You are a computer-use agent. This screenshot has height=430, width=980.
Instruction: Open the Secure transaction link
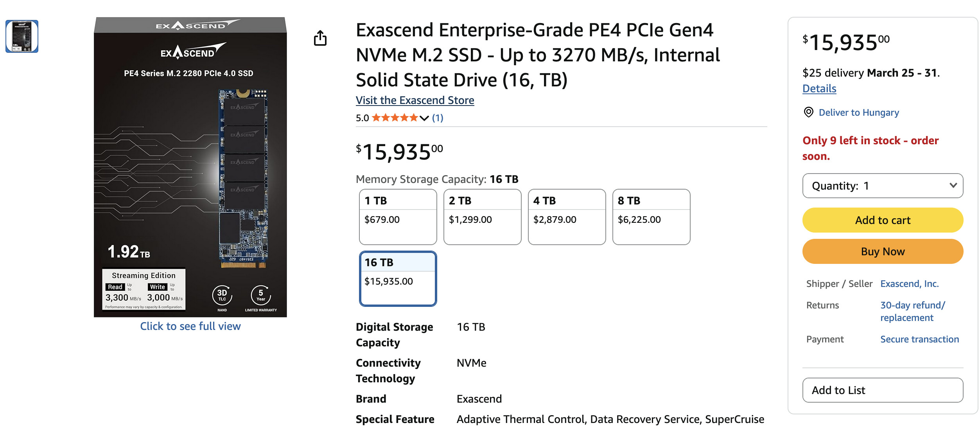click(919, 339)
